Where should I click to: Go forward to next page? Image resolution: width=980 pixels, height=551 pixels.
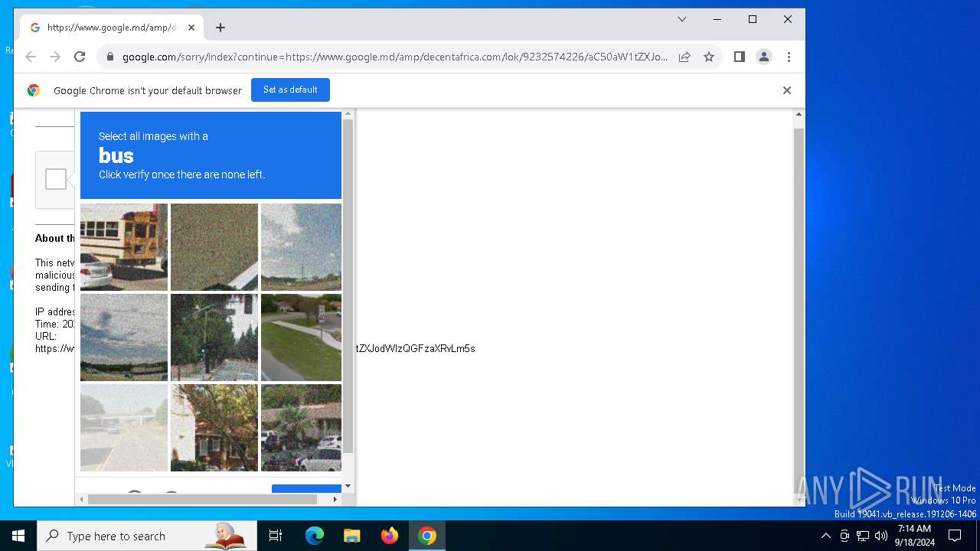click(55, 57)
